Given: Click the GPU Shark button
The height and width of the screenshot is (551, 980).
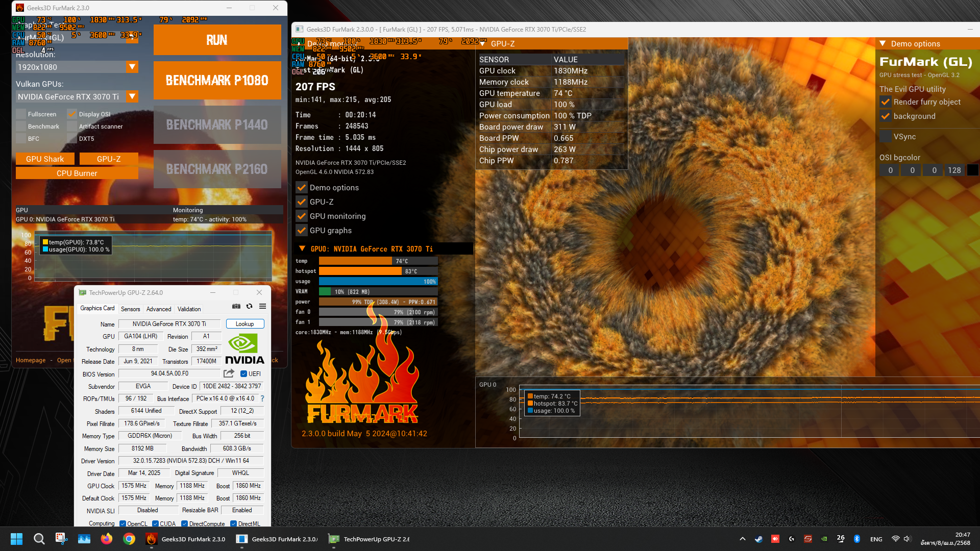Looking at the screenshot, I should pyautogui.click(x=45, y=159).
